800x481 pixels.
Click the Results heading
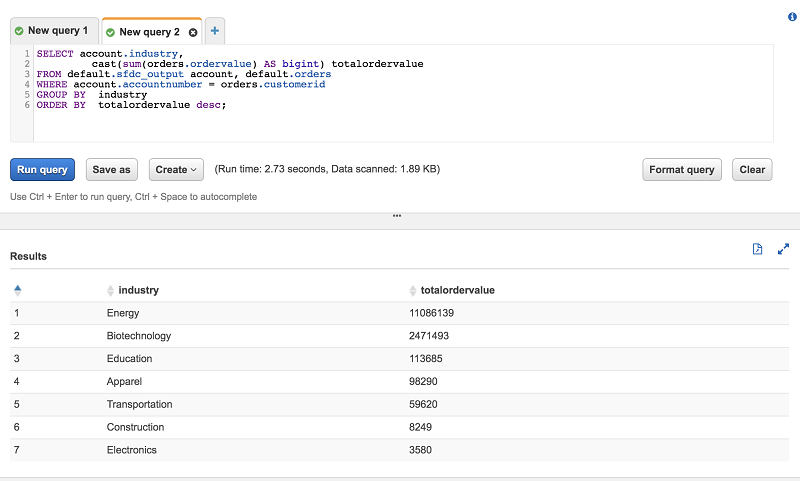29,256
